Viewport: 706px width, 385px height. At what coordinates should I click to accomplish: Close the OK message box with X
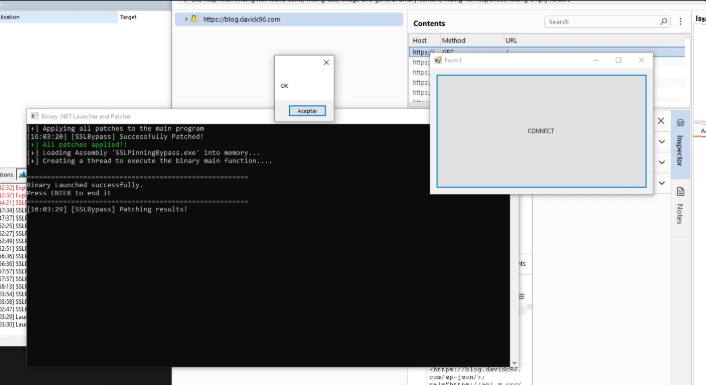[326, 63]
